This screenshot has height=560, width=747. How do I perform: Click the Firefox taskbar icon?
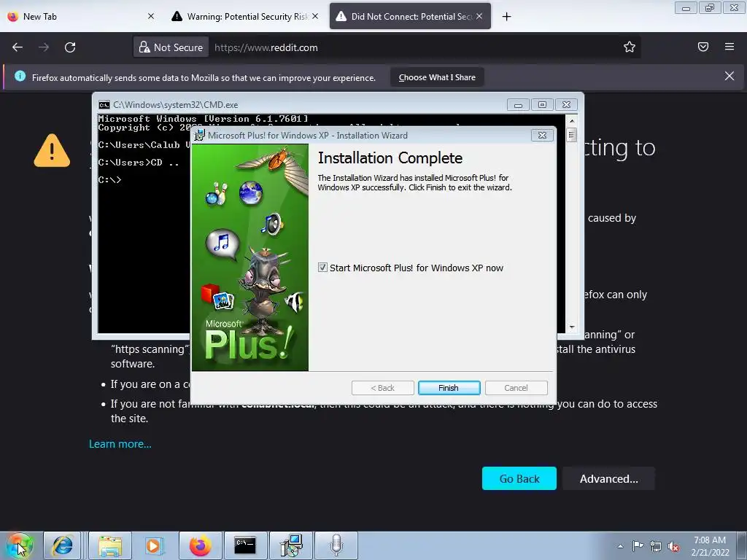point(201,545)
